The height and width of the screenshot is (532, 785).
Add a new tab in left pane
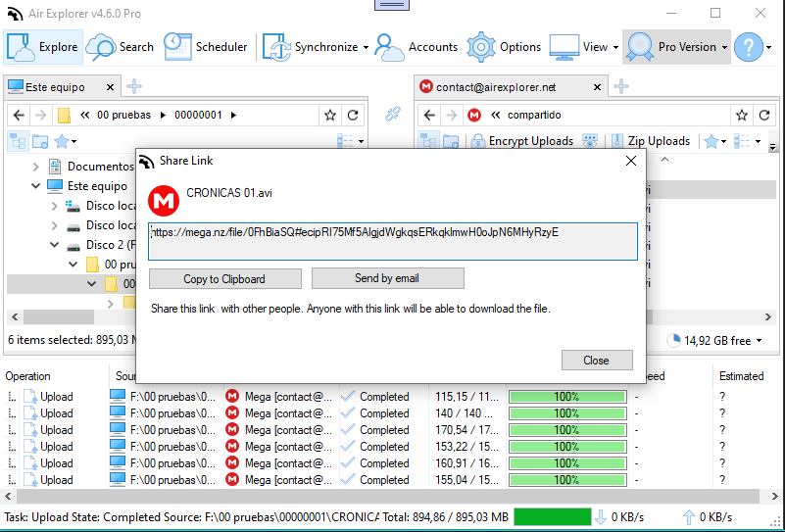click(x=133, y=86)
